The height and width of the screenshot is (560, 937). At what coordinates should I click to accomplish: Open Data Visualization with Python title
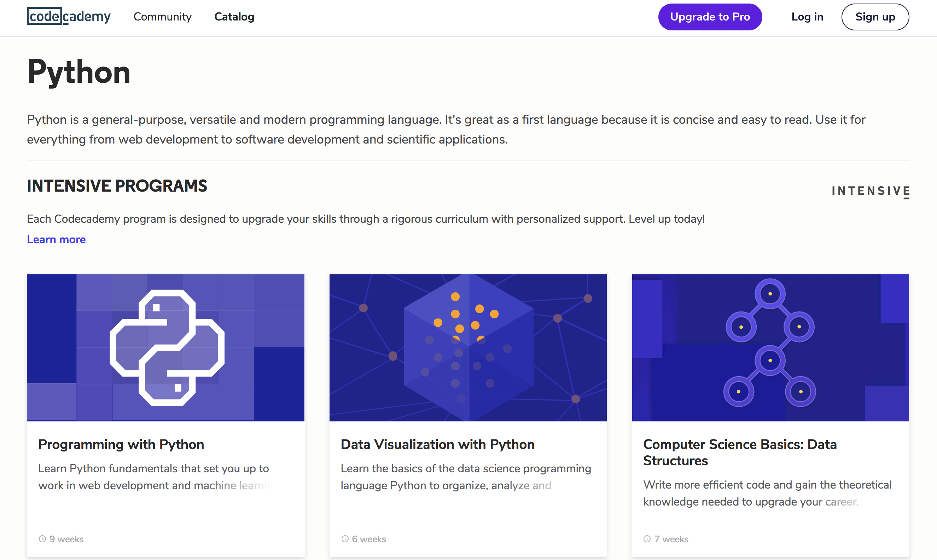tap(437, 444)
